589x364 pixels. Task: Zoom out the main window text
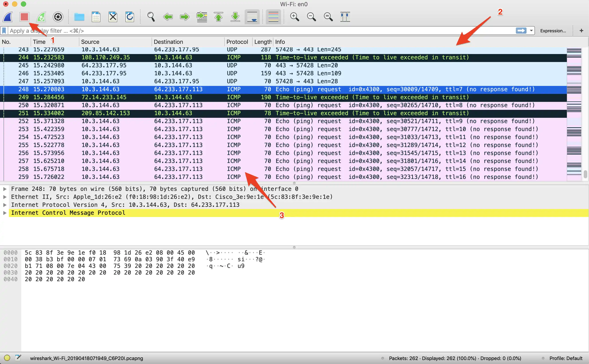(x=311, y=17)
